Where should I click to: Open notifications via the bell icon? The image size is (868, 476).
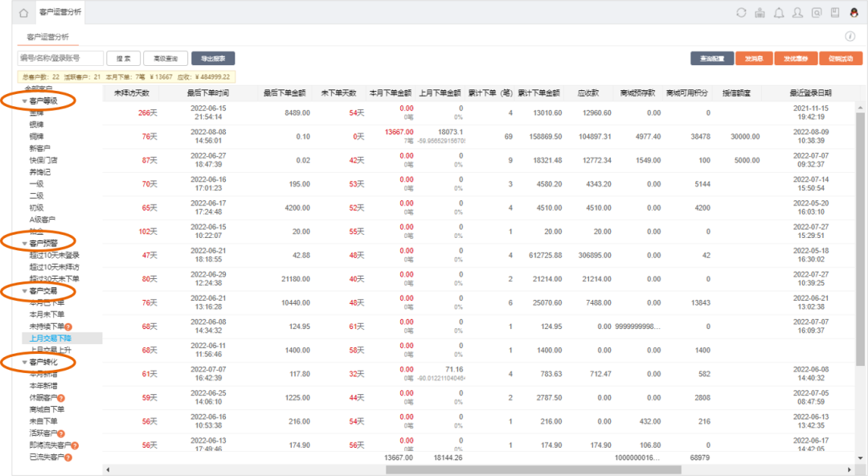tap(778, 13)
